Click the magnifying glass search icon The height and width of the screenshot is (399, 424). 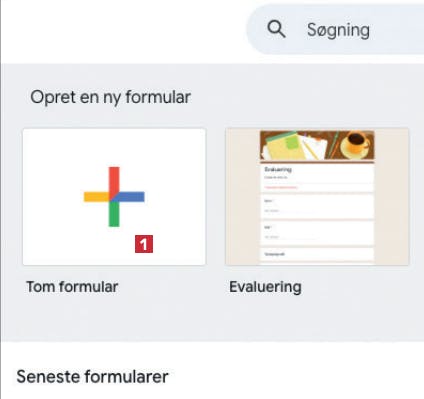pos(276,29)
